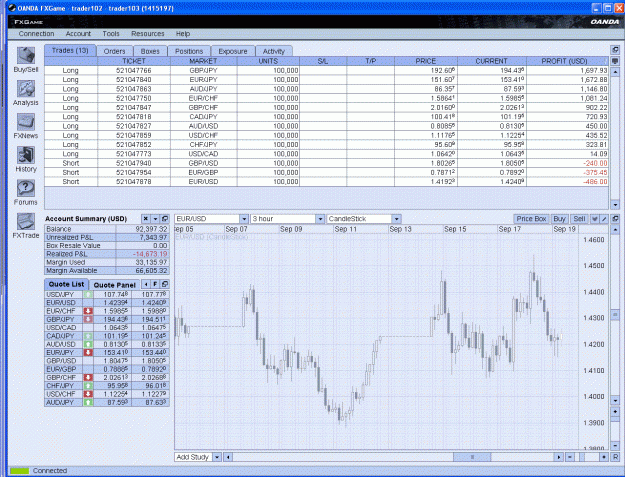Detach the trades table panel icon
The image size is (625, 477).
[615, 50]
